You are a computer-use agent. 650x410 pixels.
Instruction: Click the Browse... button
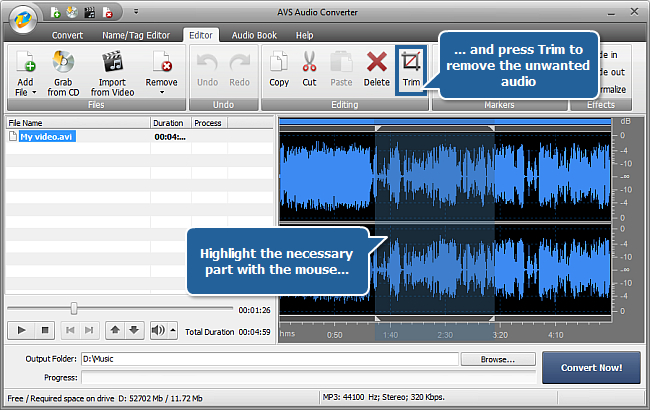(x=498, y=359)
